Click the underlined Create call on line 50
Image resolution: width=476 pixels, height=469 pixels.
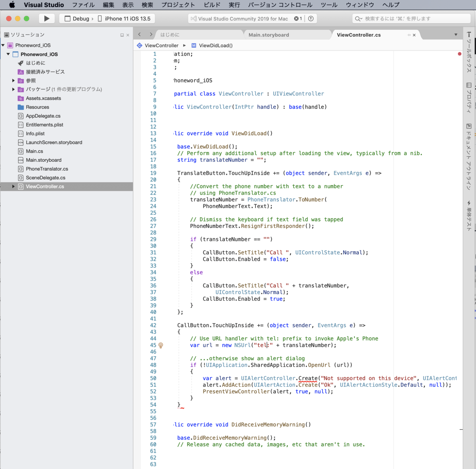(308, 378)
